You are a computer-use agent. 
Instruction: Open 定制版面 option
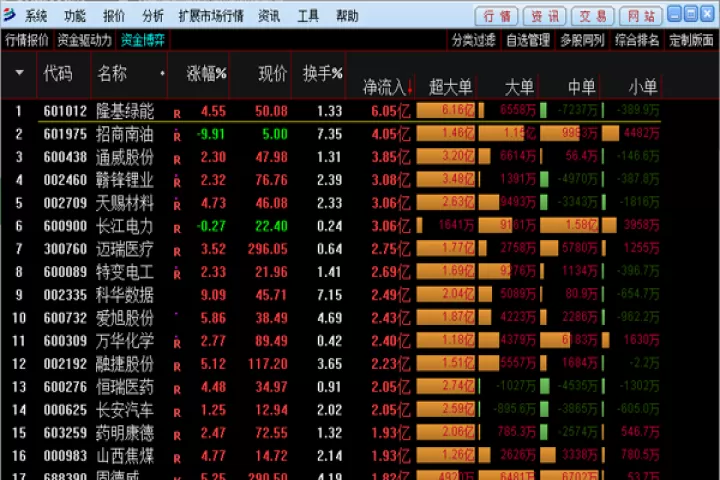click(x=691, y=40)
